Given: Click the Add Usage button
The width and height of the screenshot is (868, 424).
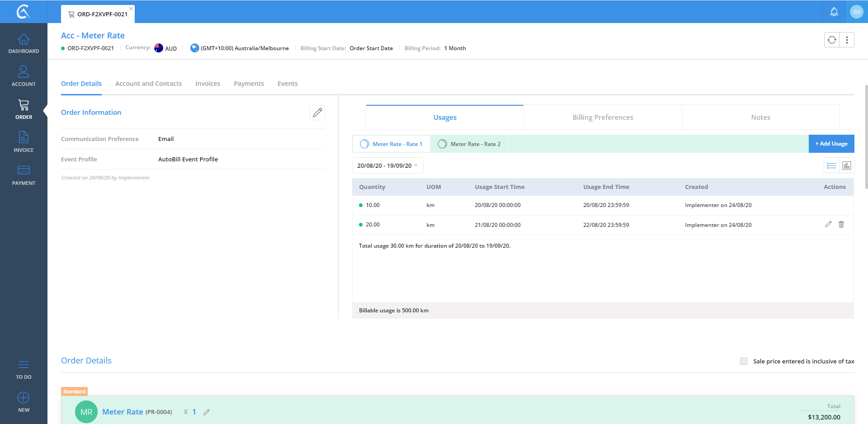Looking at the screenshot, I should tap(831, 144).
